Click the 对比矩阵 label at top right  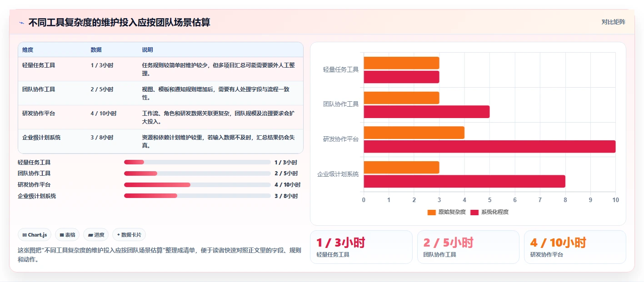pyautogui.click(x=613, y=22)
